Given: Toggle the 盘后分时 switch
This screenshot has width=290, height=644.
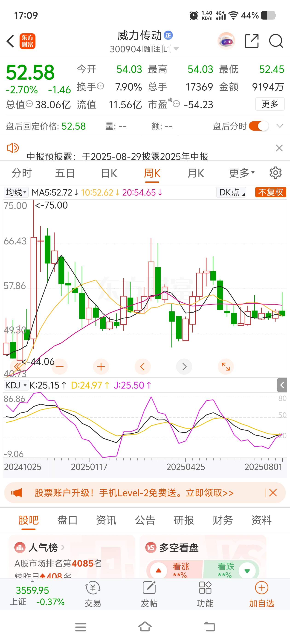Looking at the screenshot, I should pos(259,126).
